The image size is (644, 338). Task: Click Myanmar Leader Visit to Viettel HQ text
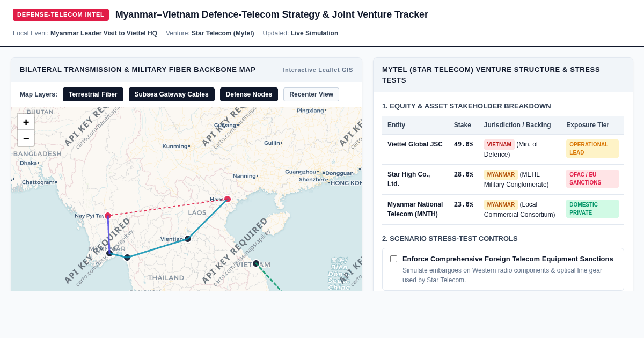(104, 33)
